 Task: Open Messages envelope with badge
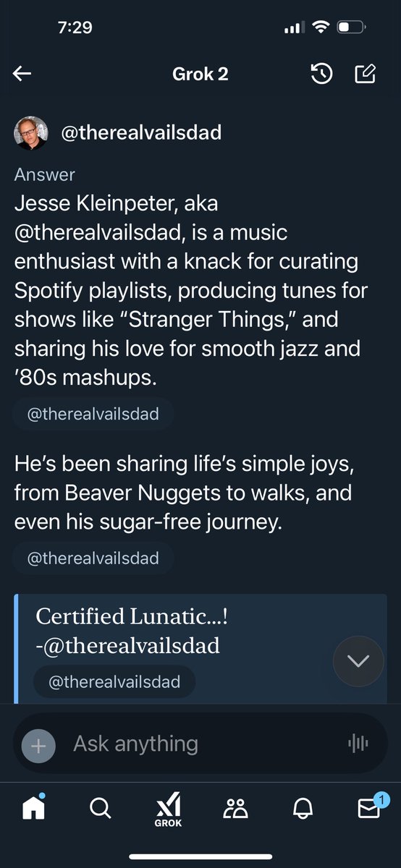[x=371, y=807]
